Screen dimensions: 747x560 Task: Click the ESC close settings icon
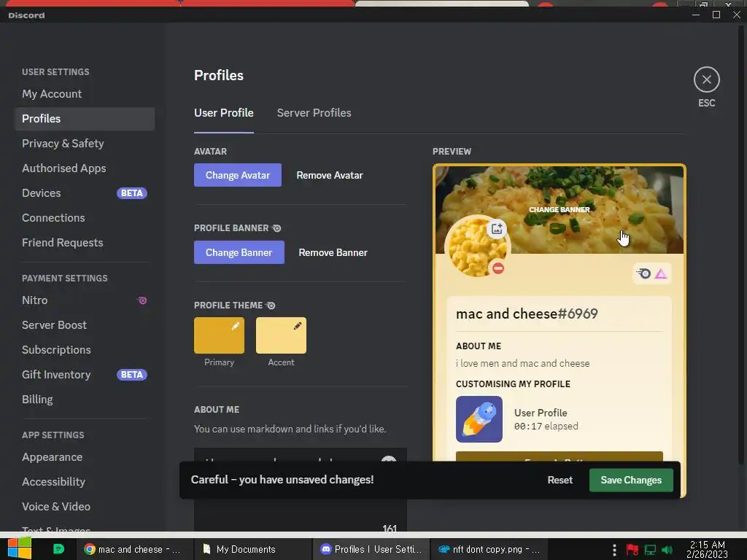coord(706,79)
